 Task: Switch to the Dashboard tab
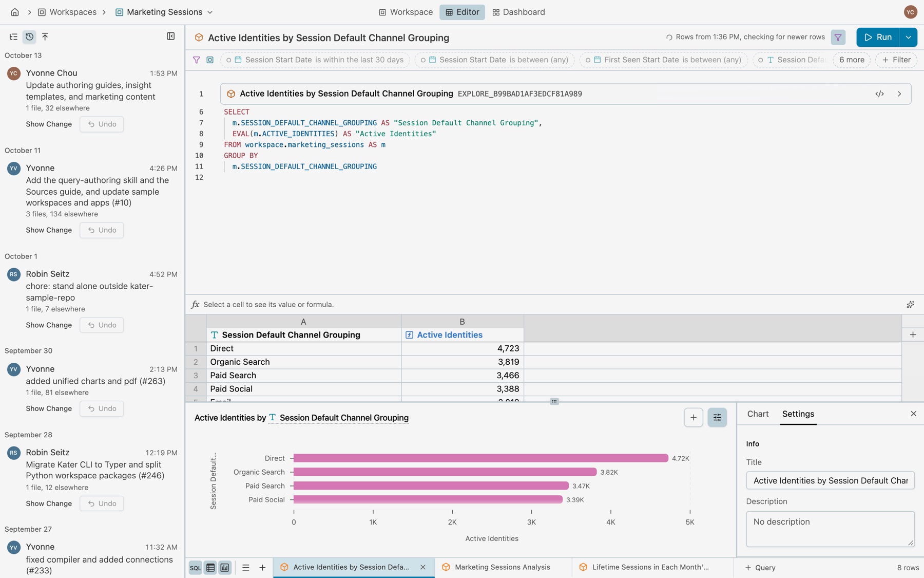(x=518, y=12)
